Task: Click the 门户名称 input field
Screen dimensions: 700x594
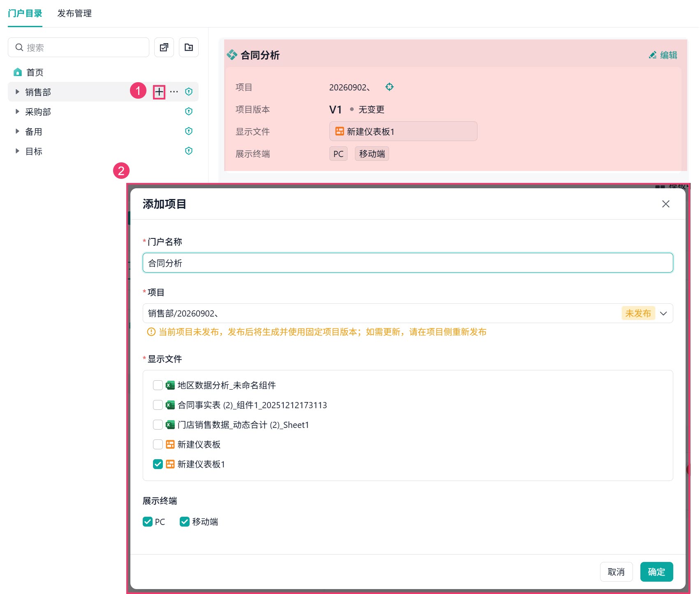Action: click(408, 263)
